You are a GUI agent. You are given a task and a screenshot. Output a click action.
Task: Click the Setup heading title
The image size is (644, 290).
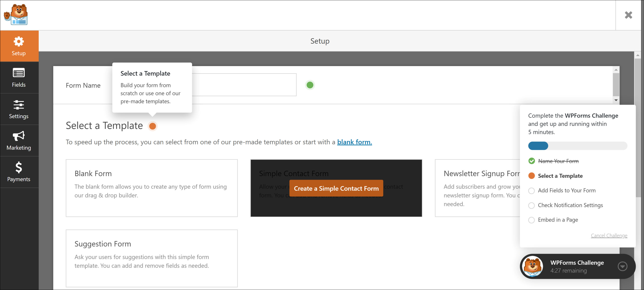(320, 41)
